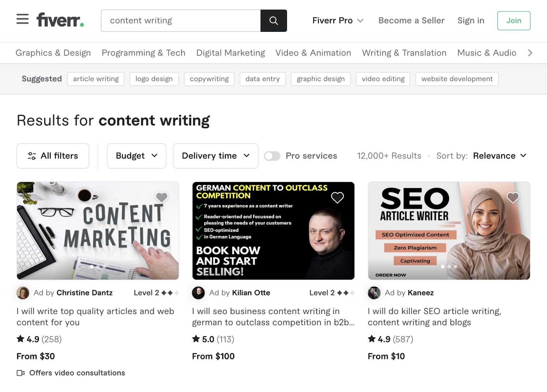Click the content writing search field
This screenshot has width=547, height=392.
pos(180,20)
